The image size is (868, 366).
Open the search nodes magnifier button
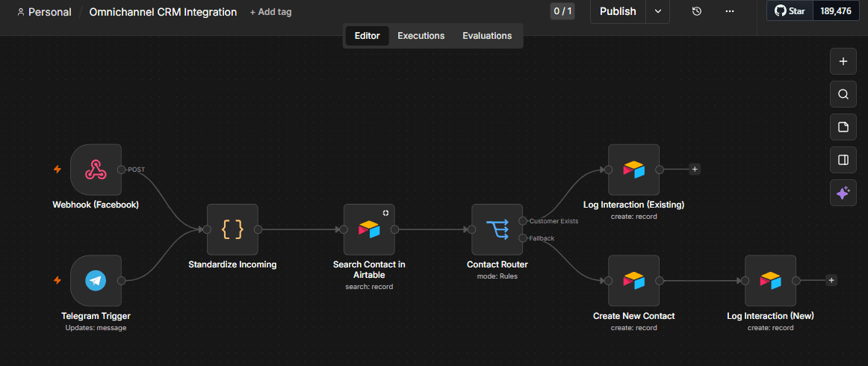843,94
